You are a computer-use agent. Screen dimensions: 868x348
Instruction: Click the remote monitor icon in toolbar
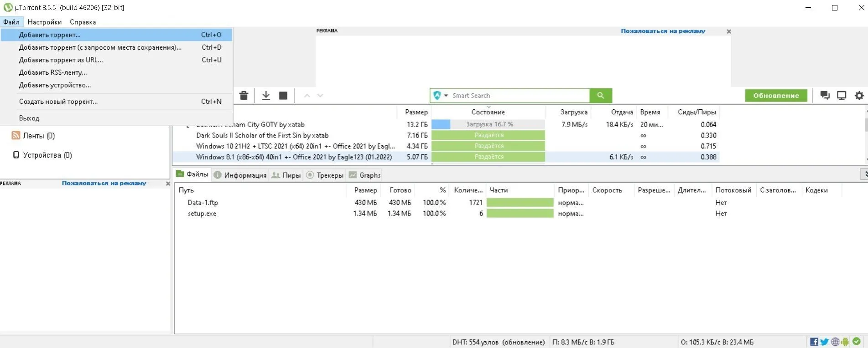(842, 95)
